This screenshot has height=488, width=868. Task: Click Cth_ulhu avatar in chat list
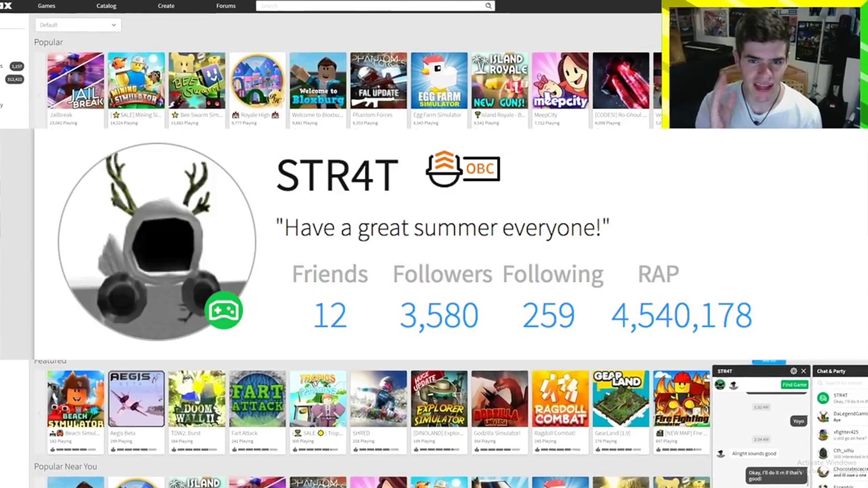823,453
